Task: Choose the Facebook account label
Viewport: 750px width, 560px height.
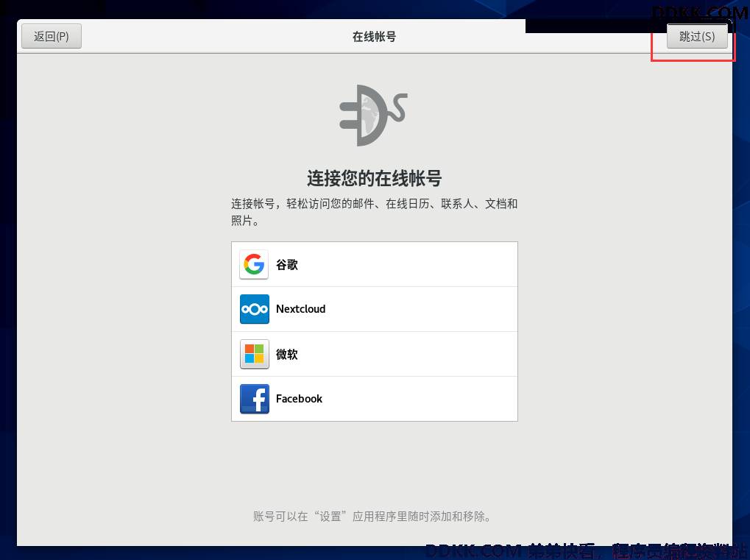Action: point(299,399)
